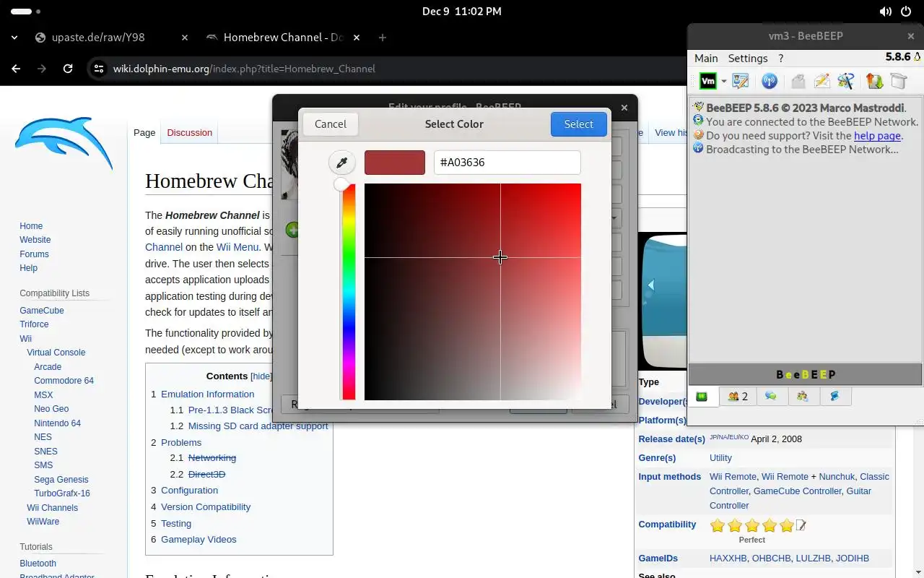
Task: Click the white hue slider handle
Action: [341, 184]
